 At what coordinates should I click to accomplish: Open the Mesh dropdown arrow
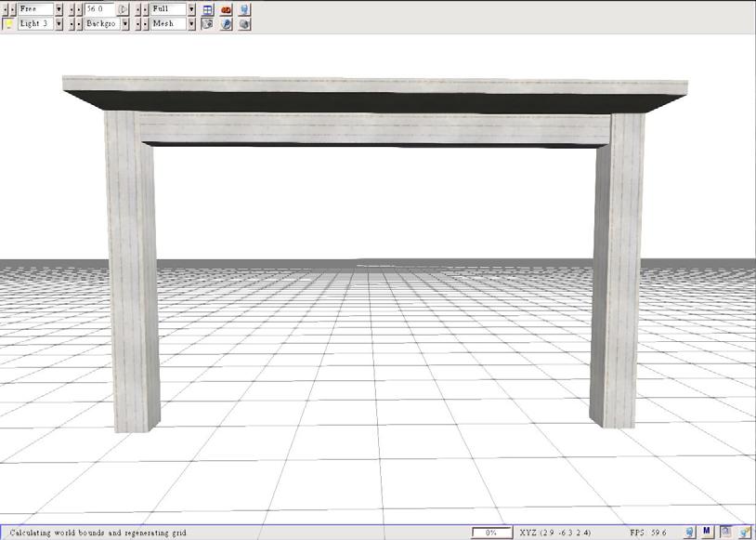click(192, 23)
